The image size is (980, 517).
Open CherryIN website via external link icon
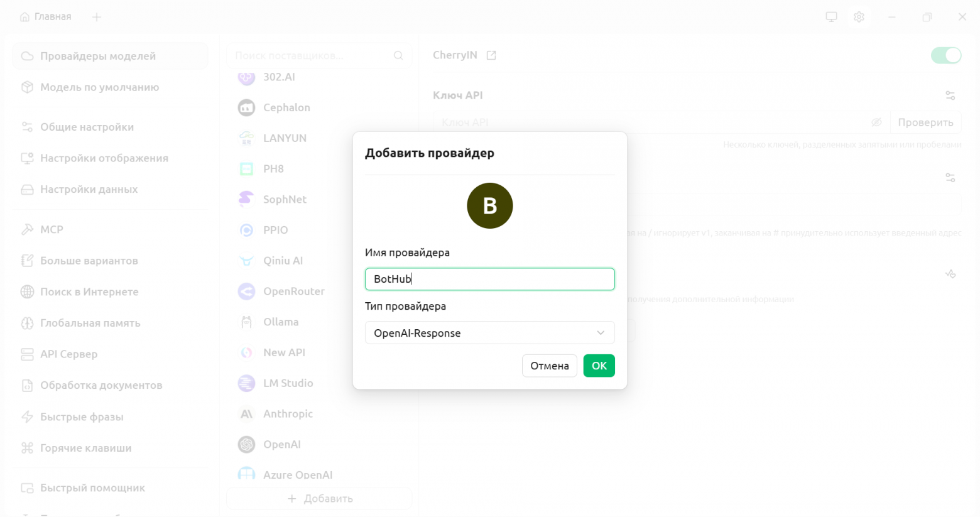point(493,55)
